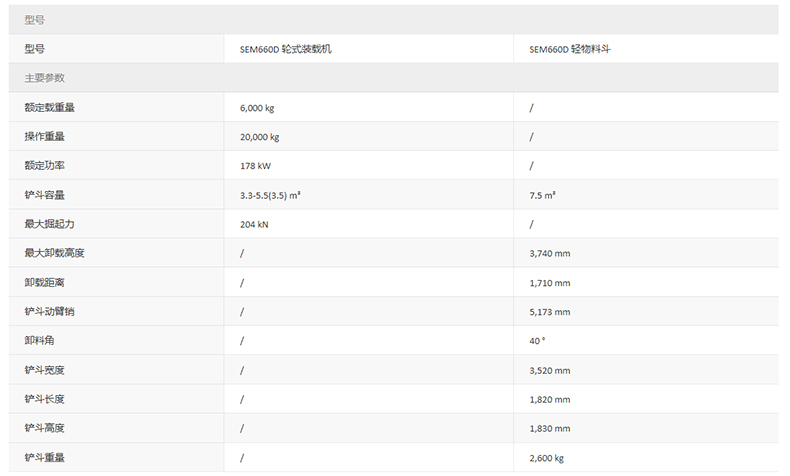This screenshot has width=790, height=476.
Task: Select the SEM660D 轮式装载机 model cell
Action: (x=285, y=48)
